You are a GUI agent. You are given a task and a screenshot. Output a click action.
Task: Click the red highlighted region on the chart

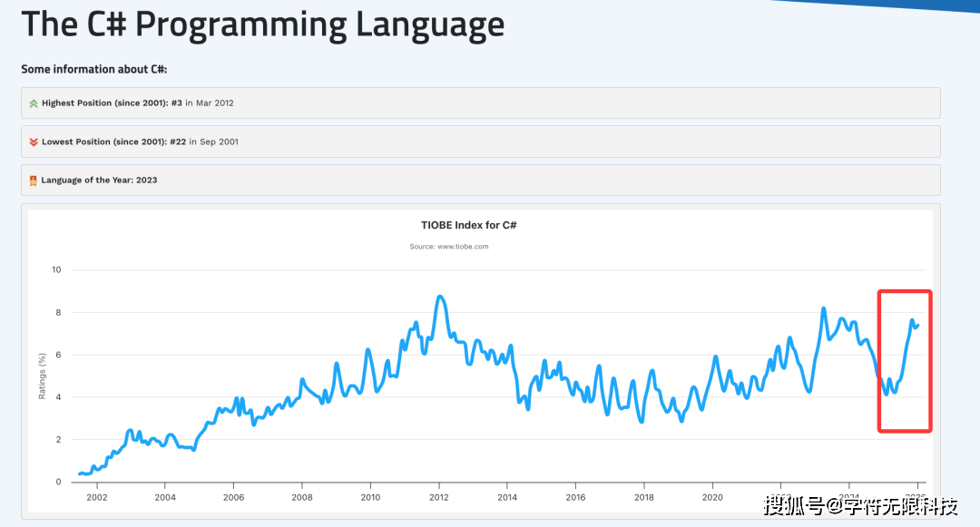[x=905, y=360]
